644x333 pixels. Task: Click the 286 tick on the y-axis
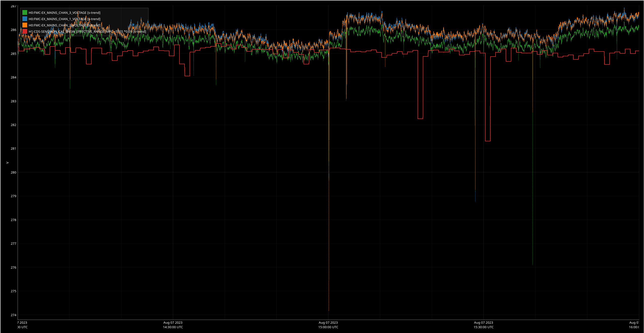click(x=13, y=30)
